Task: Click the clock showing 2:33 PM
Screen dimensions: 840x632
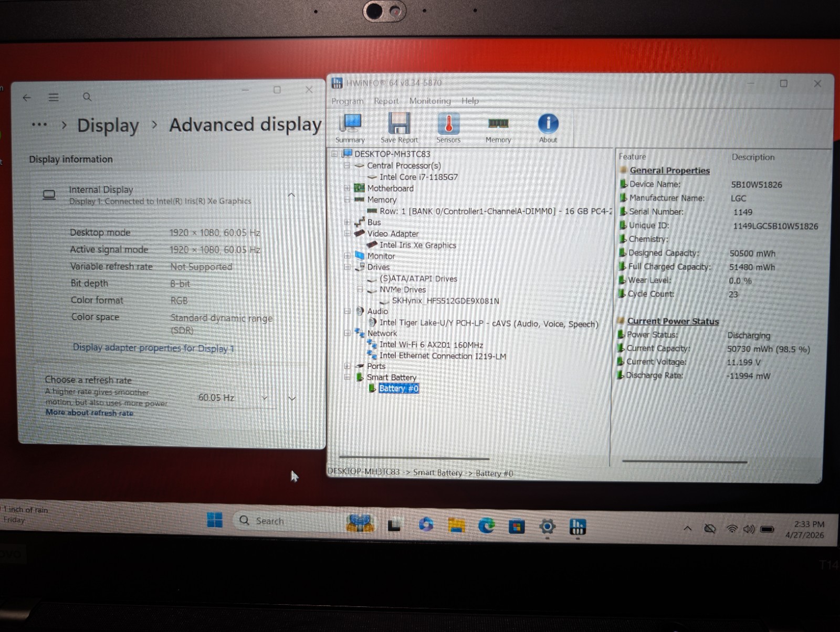Action: [808, 524]
